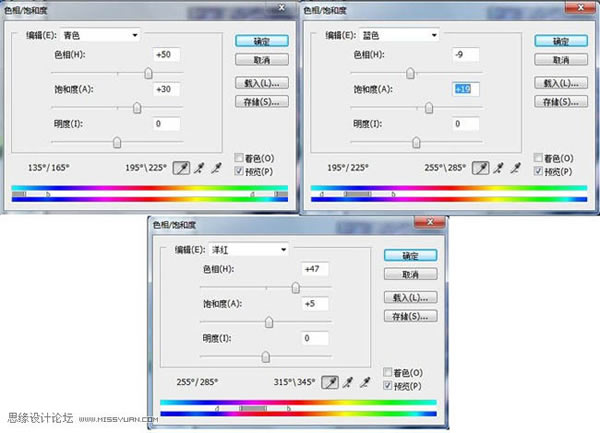Click the 色相 hue slider handle, Cyan (青色) dialog
The height and width of the screenshot is (433, 600).
(148, 73)
